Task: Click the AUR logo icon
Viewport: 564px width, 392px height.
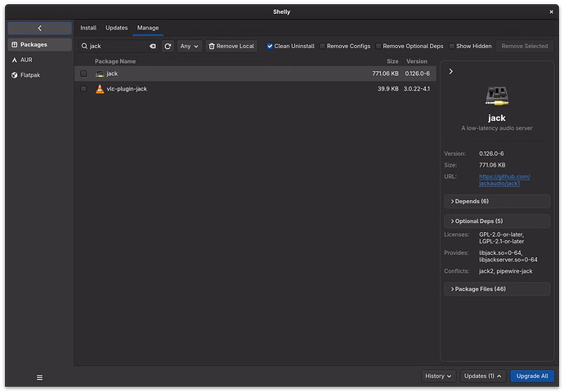Action: (15, 60)
